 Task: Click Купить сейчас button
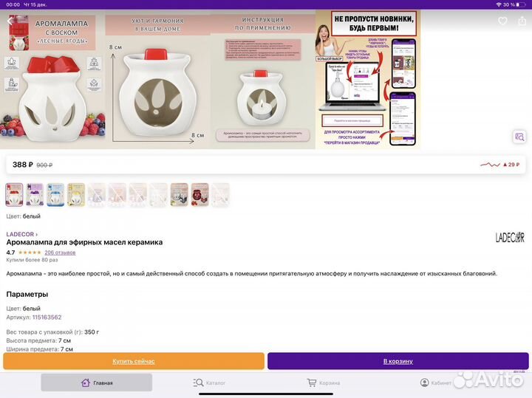point(134,361)
